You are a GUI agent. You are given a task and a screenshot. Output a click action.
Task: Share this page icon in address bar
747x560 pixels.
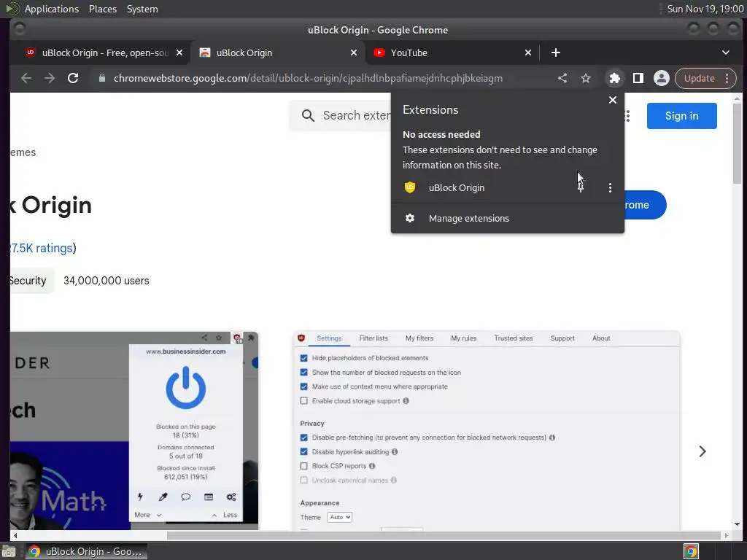pyautogui.click(x=562, y=79)
